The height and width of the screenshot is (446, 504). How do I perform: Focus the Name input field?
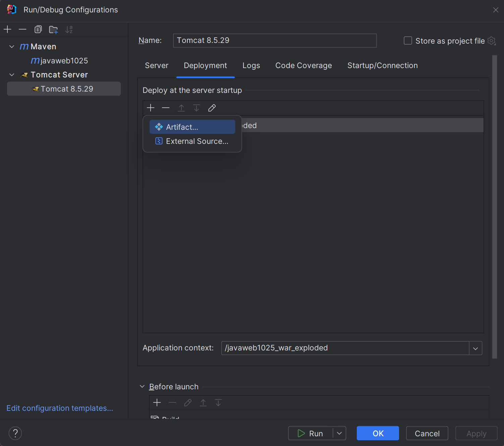(x=275, y=41)
